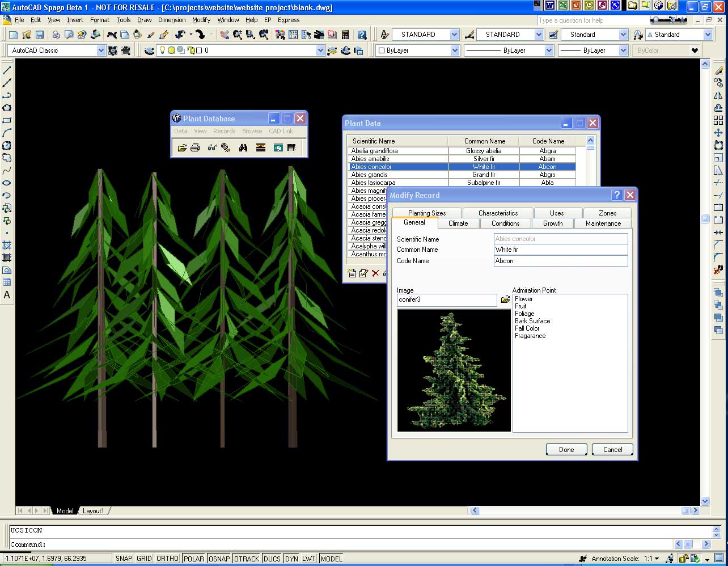The image size is (728, 566).
Task: Switch to Layout1 tab
Action: [x=94, y=511]
